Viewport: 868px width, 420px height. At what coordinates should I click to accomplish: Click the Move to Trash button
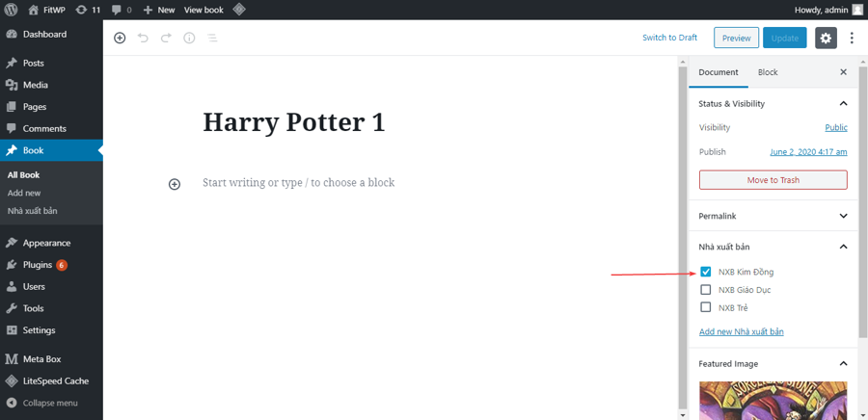point(773,180)
